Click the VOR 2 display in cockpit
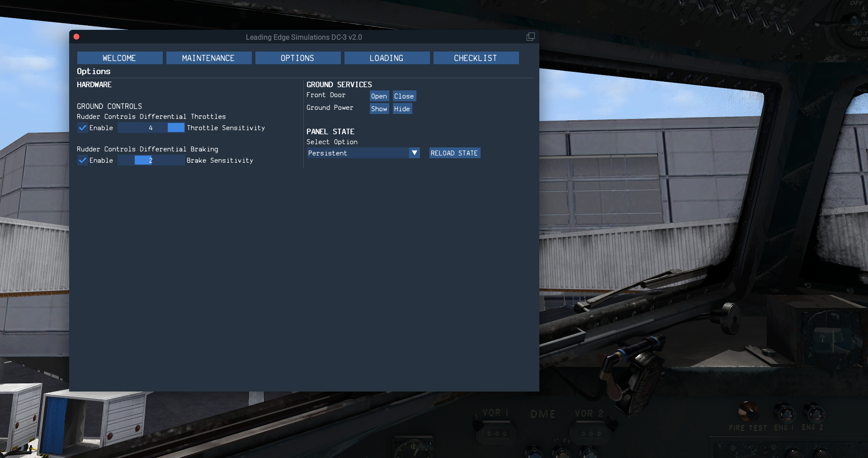 (x=591, y=434)
